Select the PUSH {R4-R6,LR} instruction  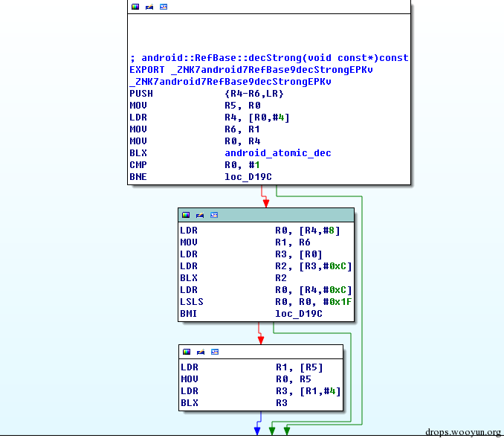click(x=207, y=94)
